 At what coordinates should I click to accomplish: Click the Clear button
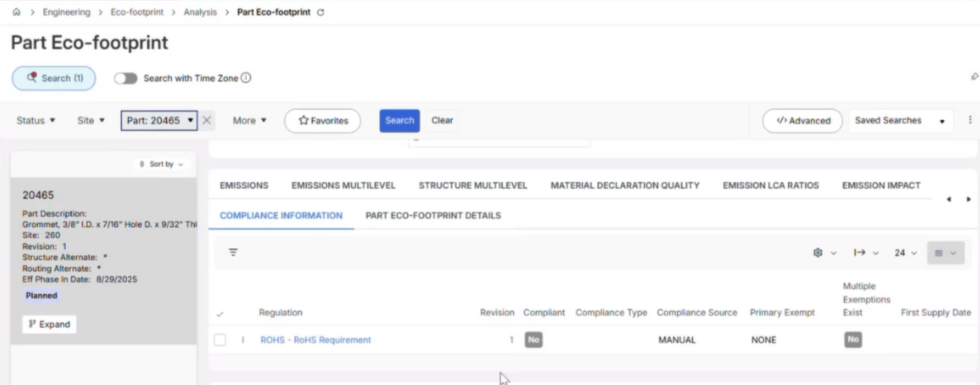tap(442, 121)
